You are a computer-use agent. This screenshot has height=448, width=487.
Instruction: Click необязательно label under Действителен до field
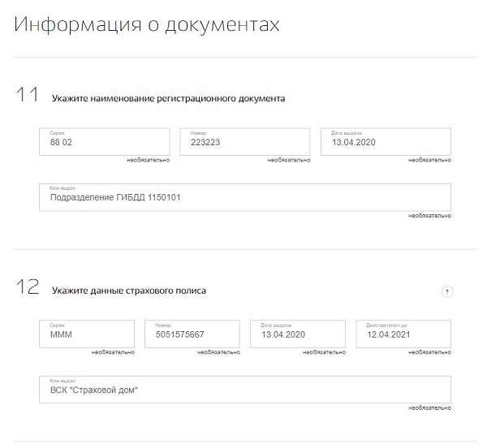point(429,352)
